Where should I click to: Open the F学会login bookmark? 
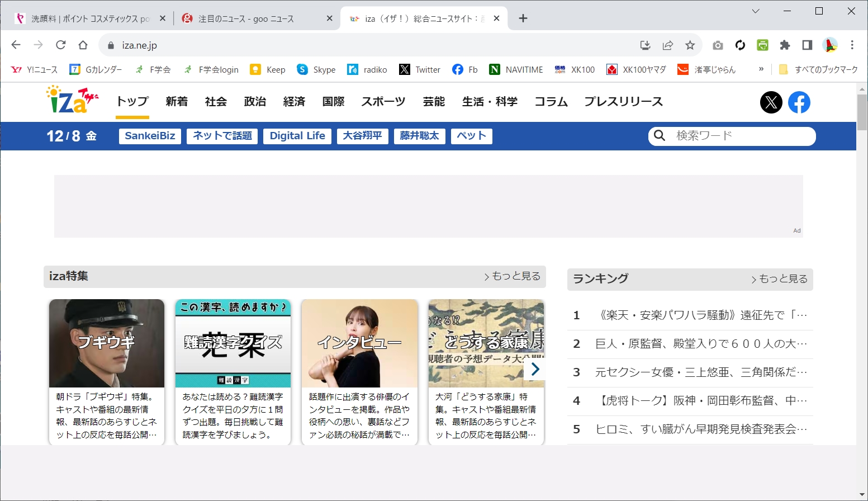coord(211,69)
